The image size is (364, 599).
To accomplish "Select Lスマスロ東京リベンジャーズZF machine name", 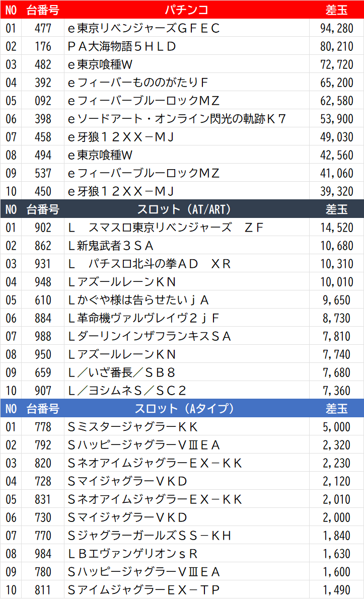I will pyautogui.click(x=166, y=228).
